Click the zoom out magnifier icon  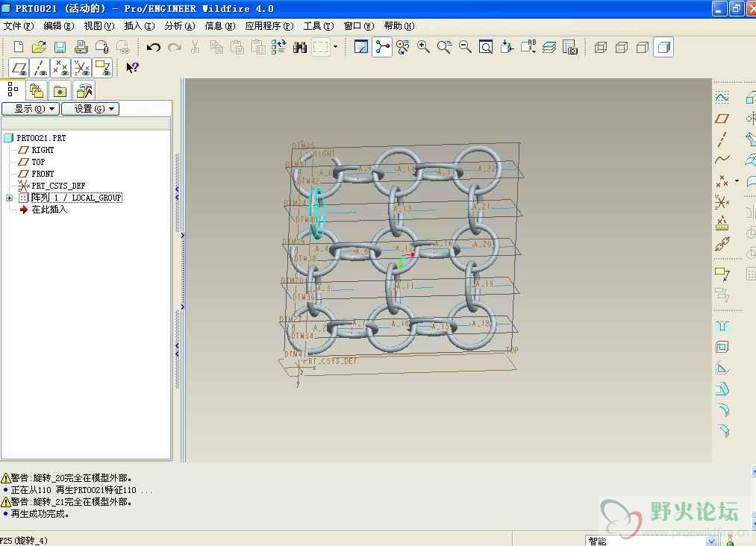pos(465,47)
